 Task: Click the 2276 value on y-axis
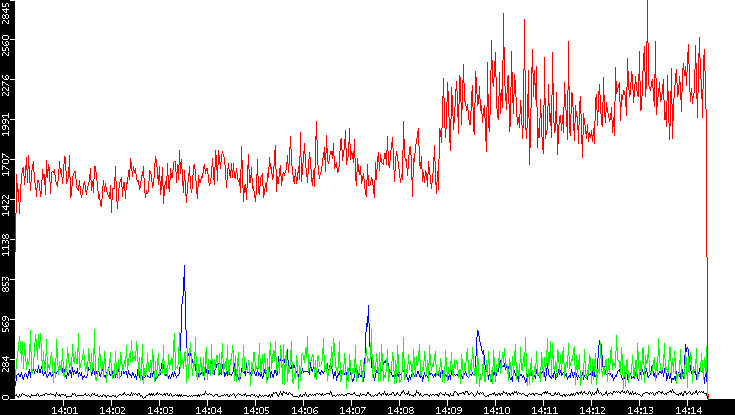click(5, 85)
